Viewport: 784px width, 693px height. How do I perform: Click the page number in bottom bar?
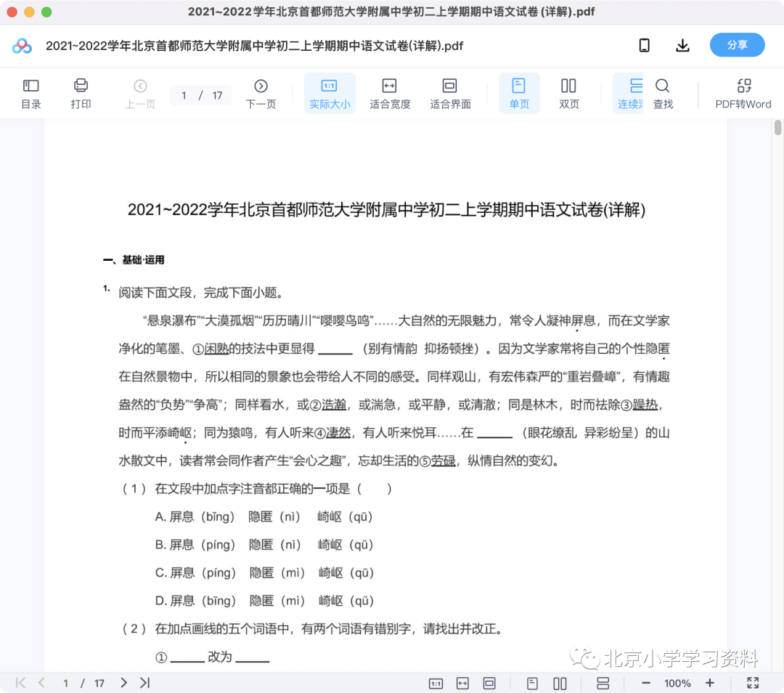(65, 683)
